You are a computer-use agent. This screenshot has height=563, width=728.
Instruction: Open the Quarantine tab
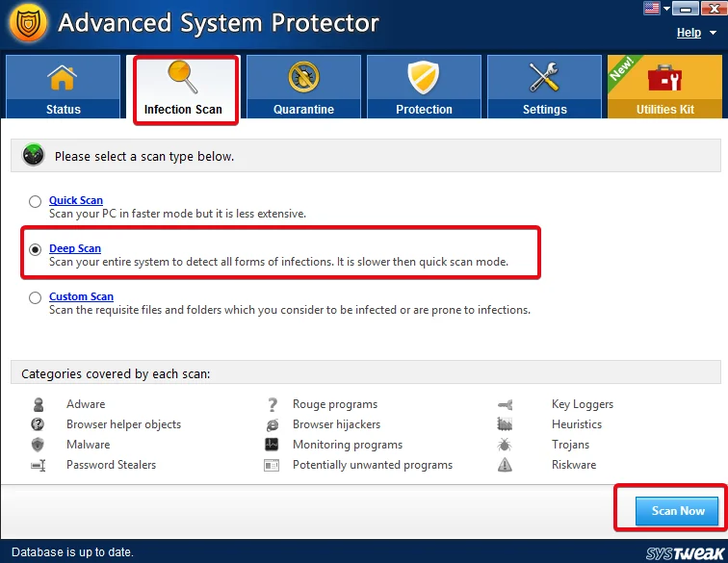[303, 87]
